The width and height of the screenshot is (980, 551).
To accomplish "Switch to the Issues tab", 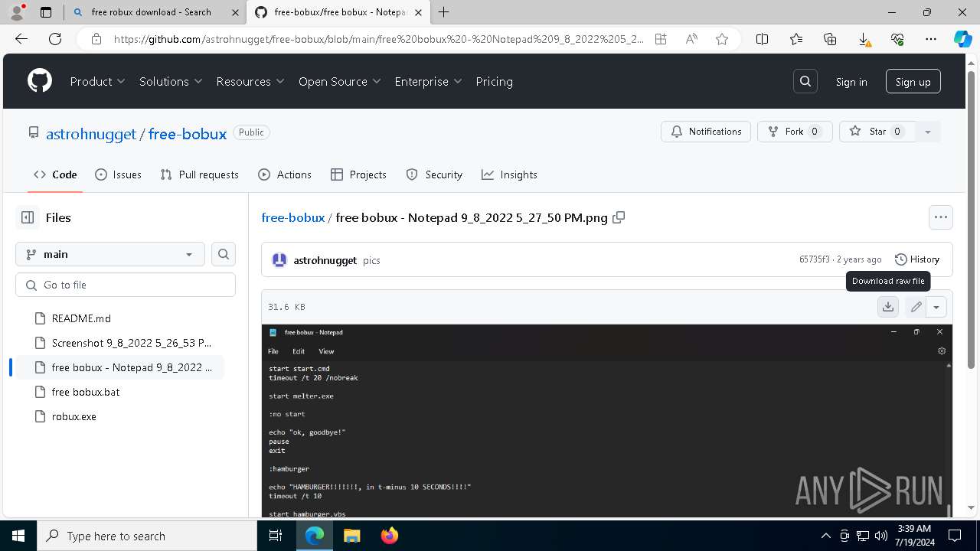I will click(x=118, y=174).
